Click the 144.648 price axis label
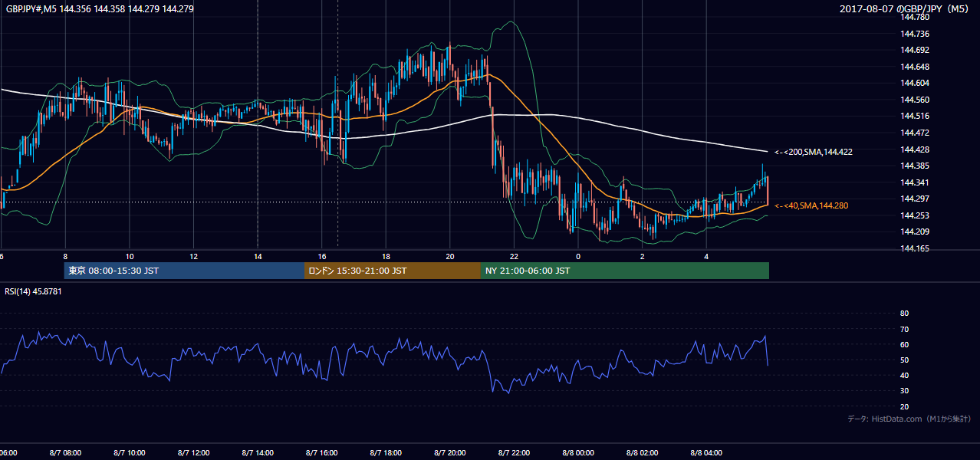The image size is (980, 460). tap(915, 67)
